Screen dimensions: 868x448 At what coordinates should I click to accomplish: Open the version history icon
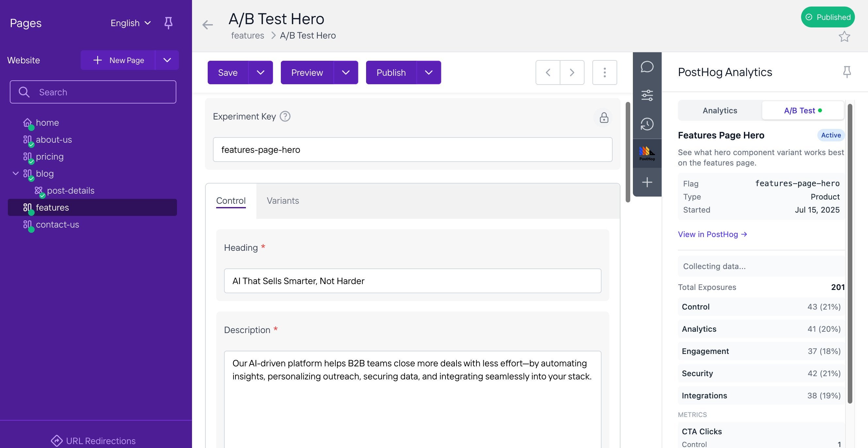coord(647,124)
